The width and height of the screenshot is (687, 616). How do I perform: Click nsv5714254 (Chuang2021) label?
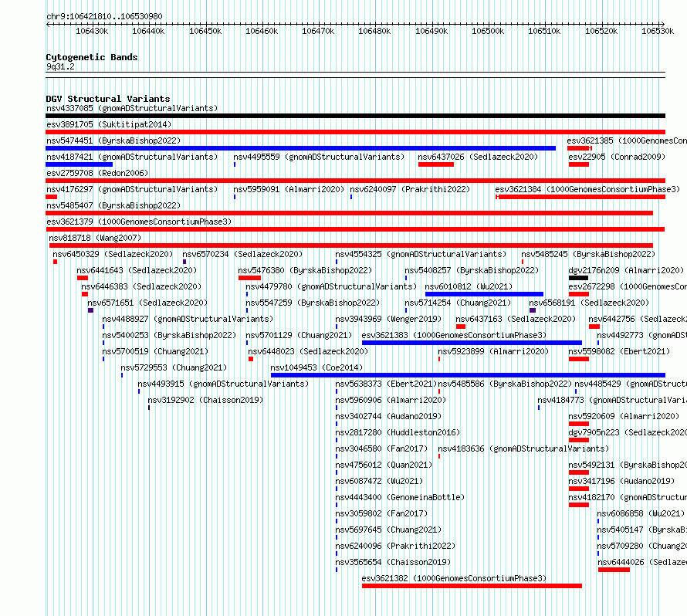458,303
